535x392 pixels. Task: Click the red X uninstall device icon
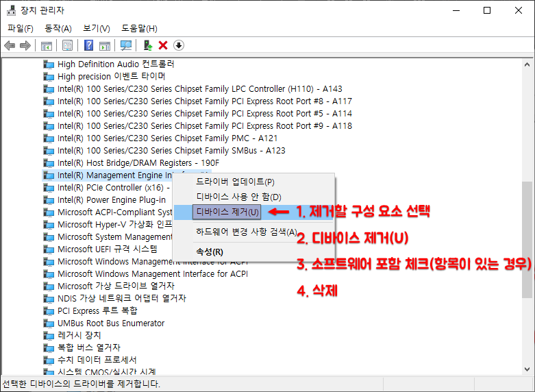pos(163,45)
